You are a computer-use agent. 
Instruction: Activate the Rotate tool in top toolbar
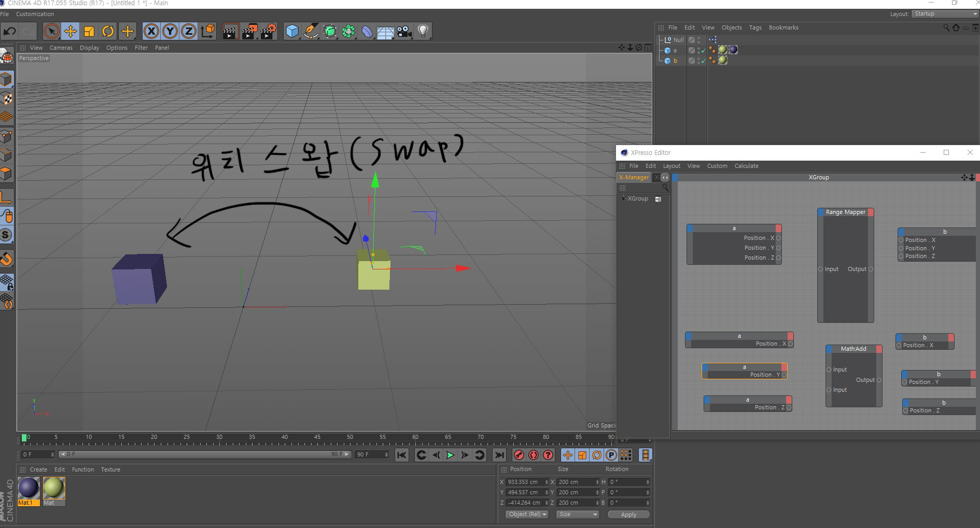point(108,32)
